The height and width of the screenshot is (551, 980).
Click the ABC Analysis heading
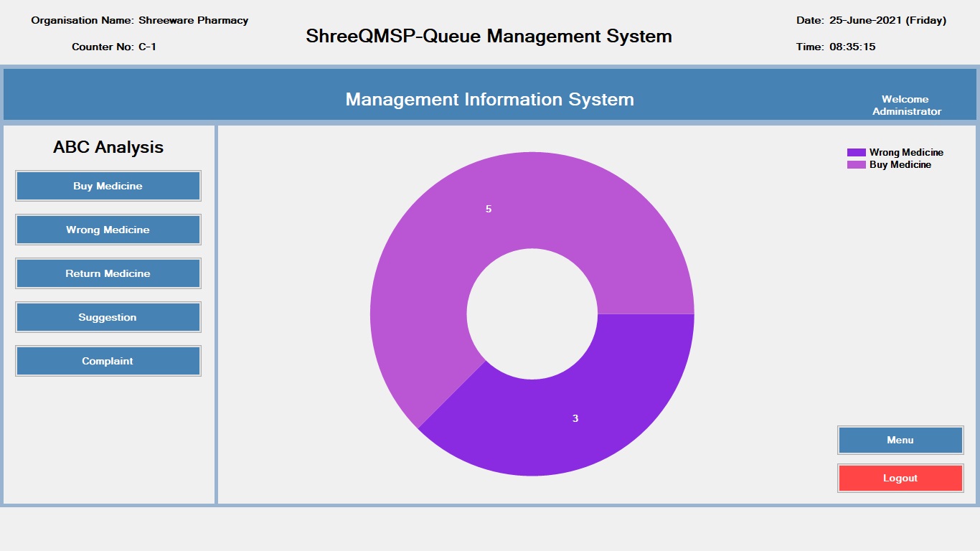click(108, 147)
